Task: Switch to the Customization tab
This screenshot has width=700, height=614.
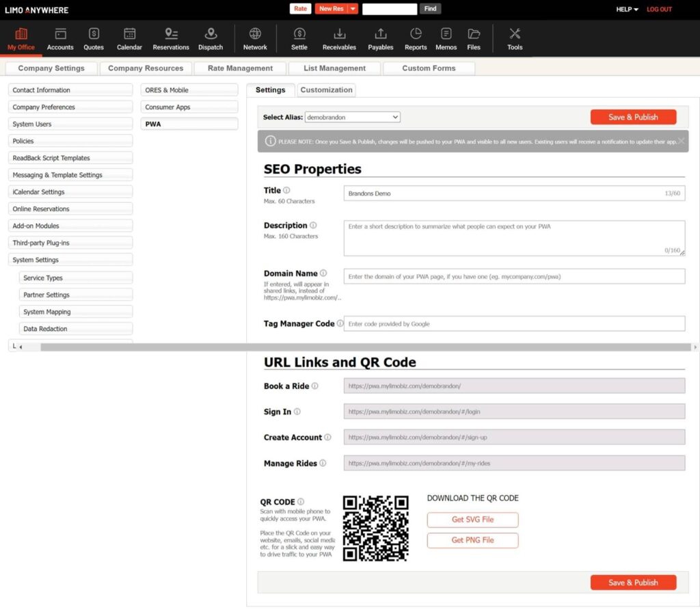Action: pyautogui.click(x=326, y=90)
